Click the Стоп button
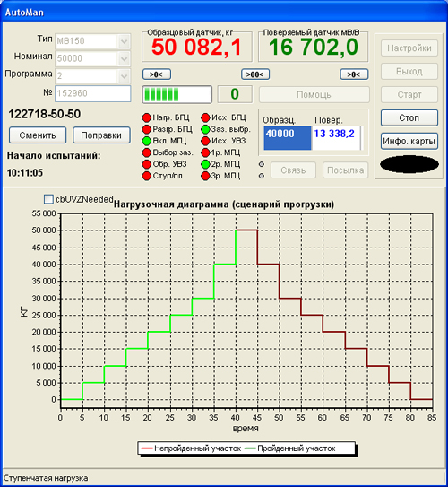The width and height of the screenshot is (448, 487). click(409, 118)
